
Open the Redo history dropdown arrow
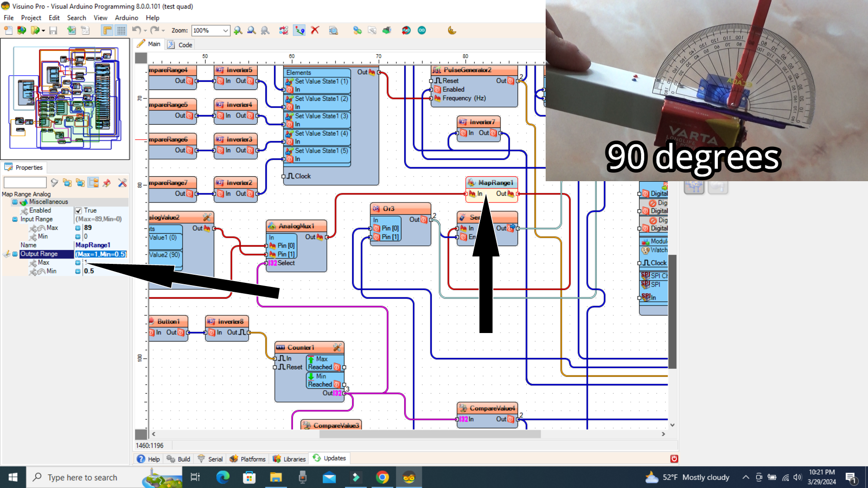coord(163,31)
